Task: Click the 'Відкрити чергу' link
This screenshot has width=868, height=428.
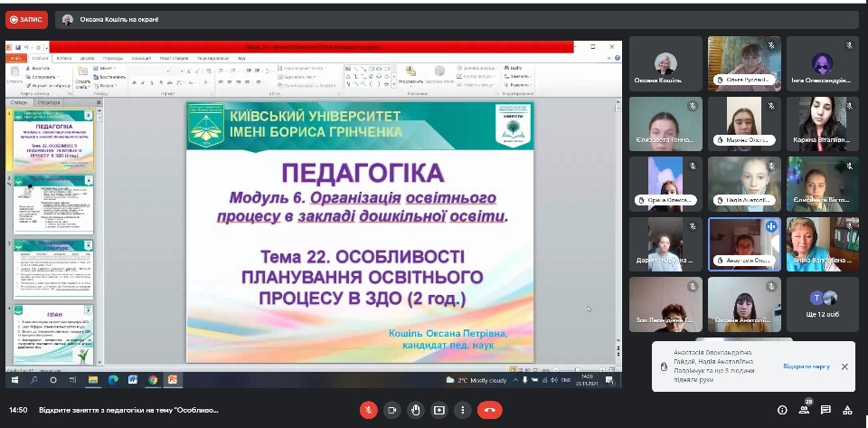Action: click(806, 366)
